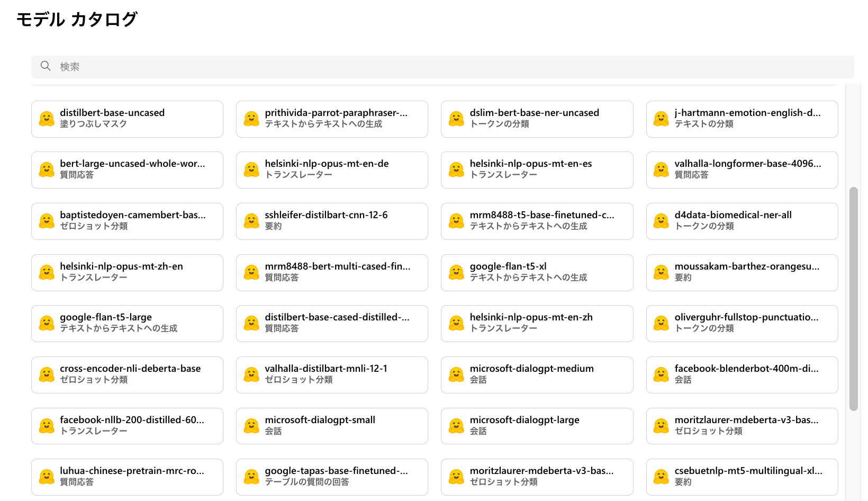
Task: Click the emoji icon on sshleifer-distilbart-cnn-12-6 card
Action: point(251,221)
